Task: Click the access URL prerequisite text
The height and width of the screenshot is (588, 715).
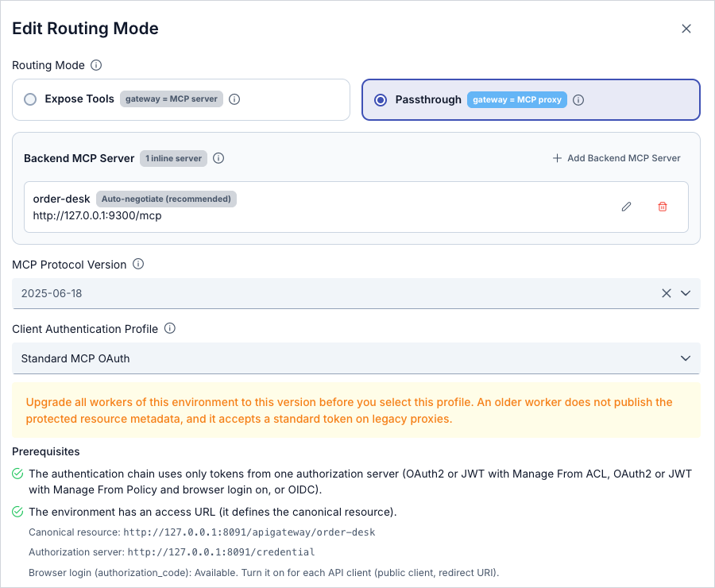Action: [x=212, y=512]
